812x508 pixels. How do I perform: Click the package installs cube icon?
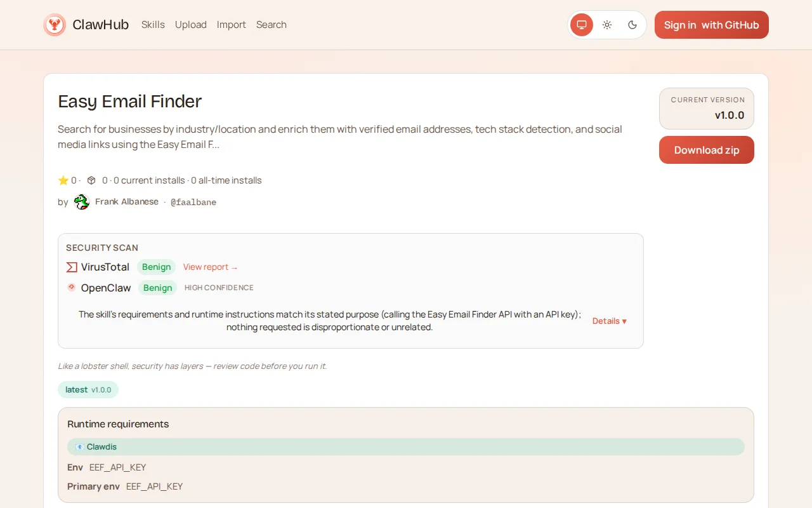coord(91,180)
